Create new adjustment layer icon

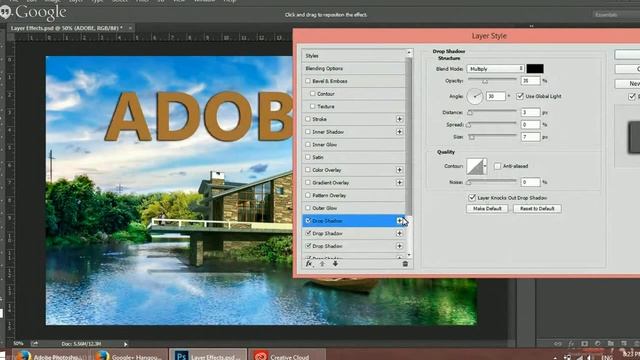pos(598,344)
